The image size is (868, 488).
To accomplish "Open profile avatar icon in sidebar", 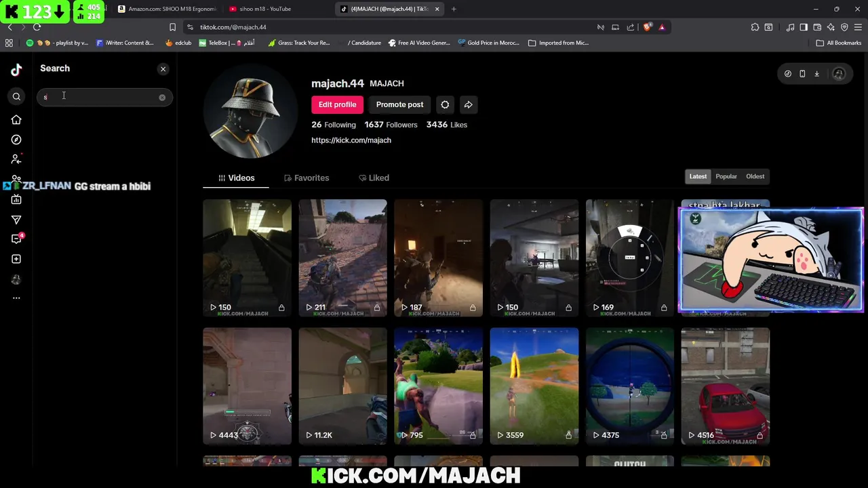I will [x=16, y=279].
